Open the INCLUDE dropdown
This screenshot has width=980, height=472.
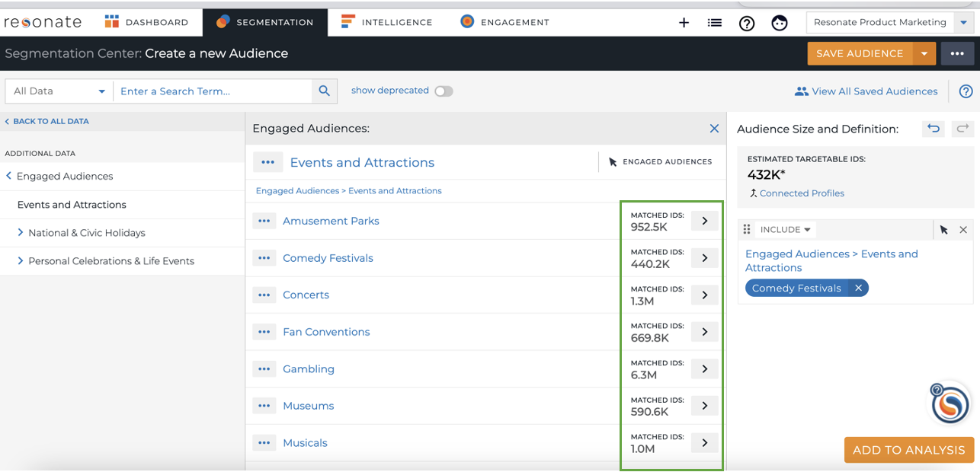[x=786, y=229]
